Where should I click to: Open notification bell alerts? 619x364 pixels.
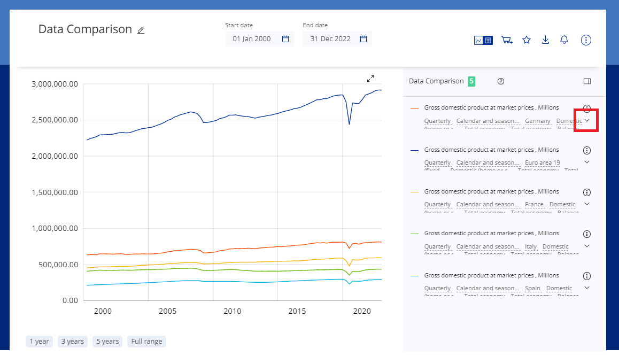pos(564,40)
